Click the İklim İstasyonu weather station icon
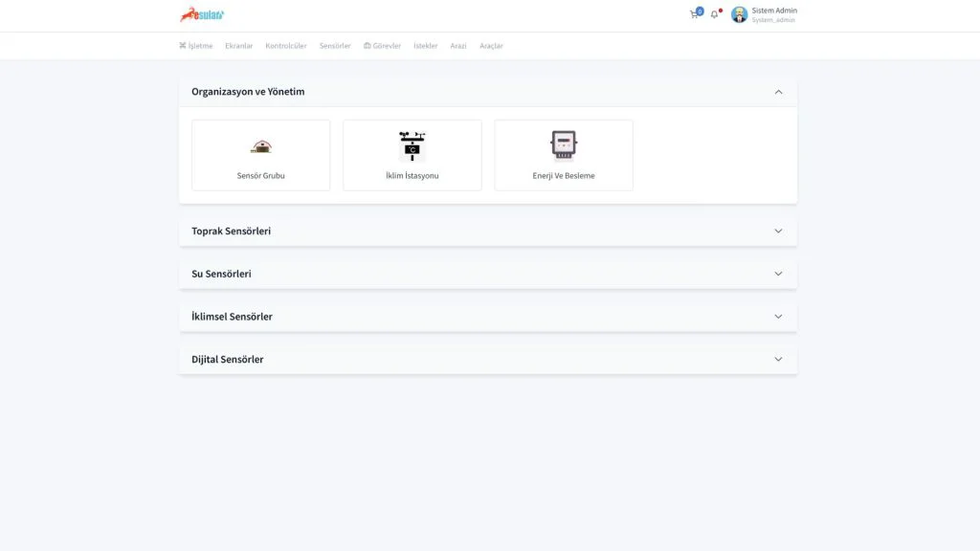The width and height of the screenshot is (980, 551). coord(412,145)
